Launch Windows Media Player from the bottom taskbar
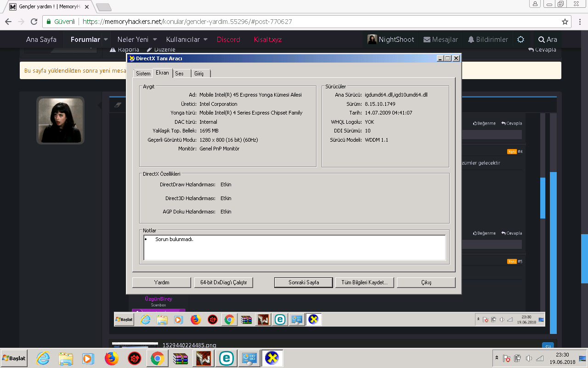Viewport: 588px width, 368px height. [88, 358]
